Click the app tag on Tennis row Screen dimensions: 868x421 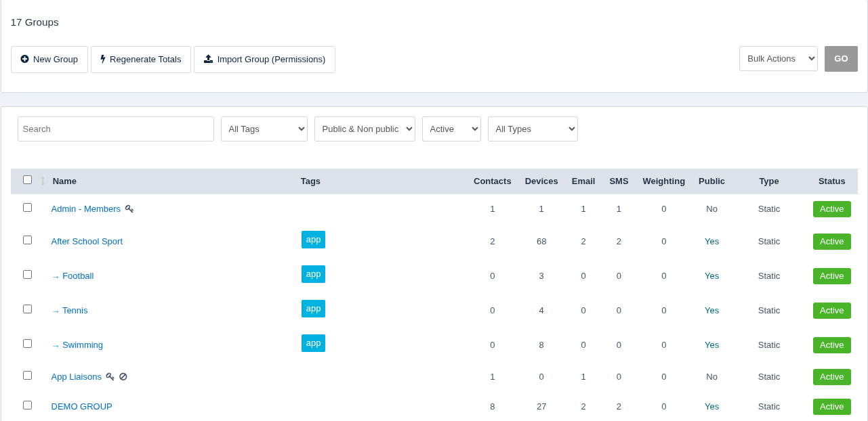point(313,309)
